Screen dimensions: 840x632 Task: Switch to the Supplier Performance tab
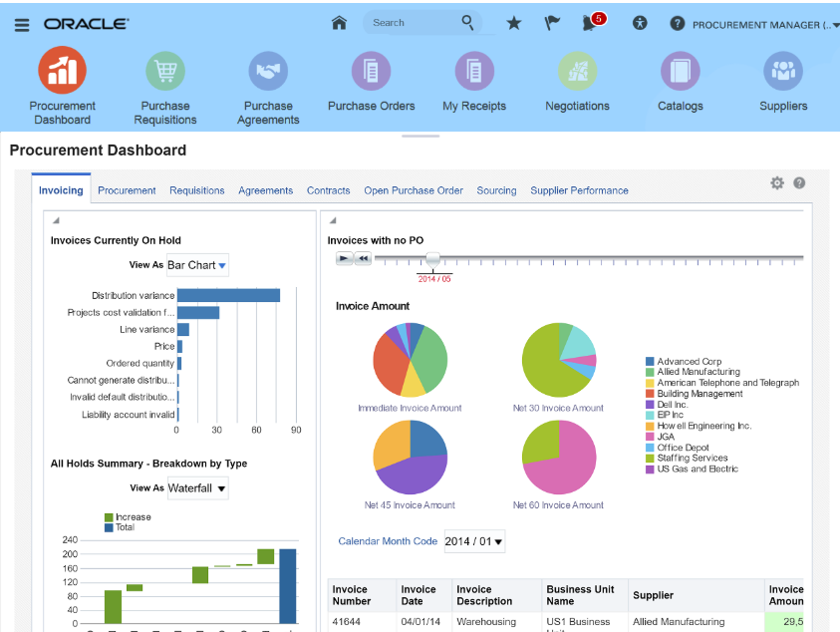(x=579, y=190)
